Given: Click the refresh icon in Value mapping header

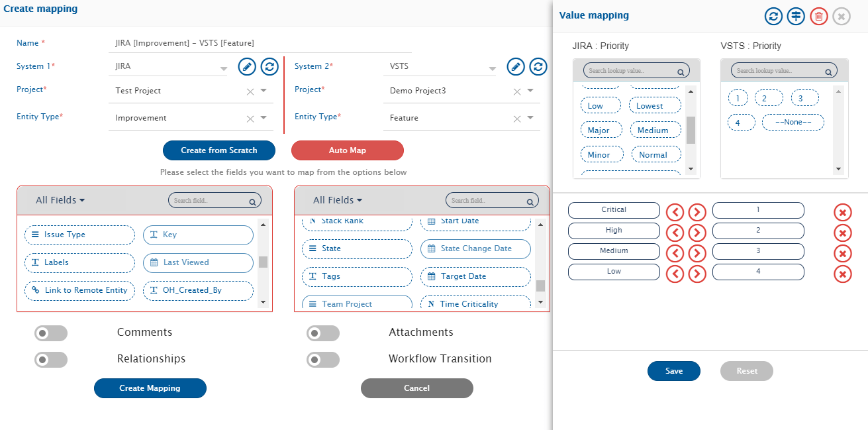Looking at the screenshot, I should pyautogui.click(x=773, y=17).
